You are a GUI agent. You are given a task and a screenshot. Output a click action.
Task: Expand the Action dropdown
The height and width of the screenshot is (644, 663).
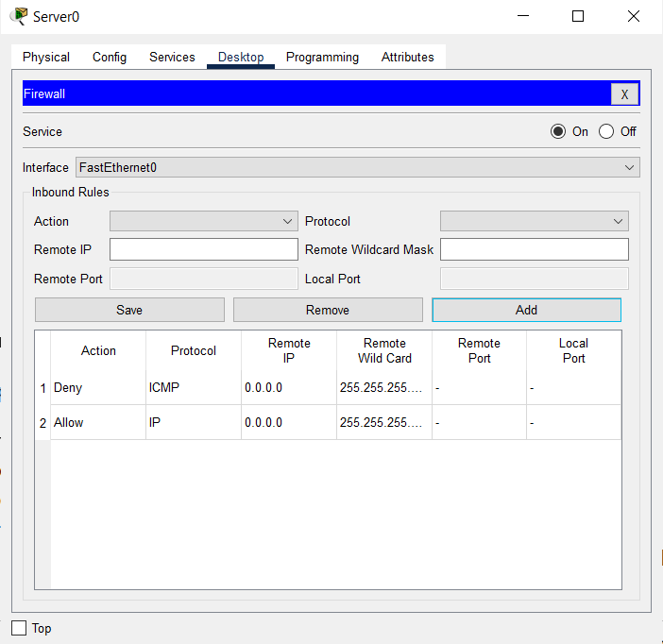tap(203, 221)
